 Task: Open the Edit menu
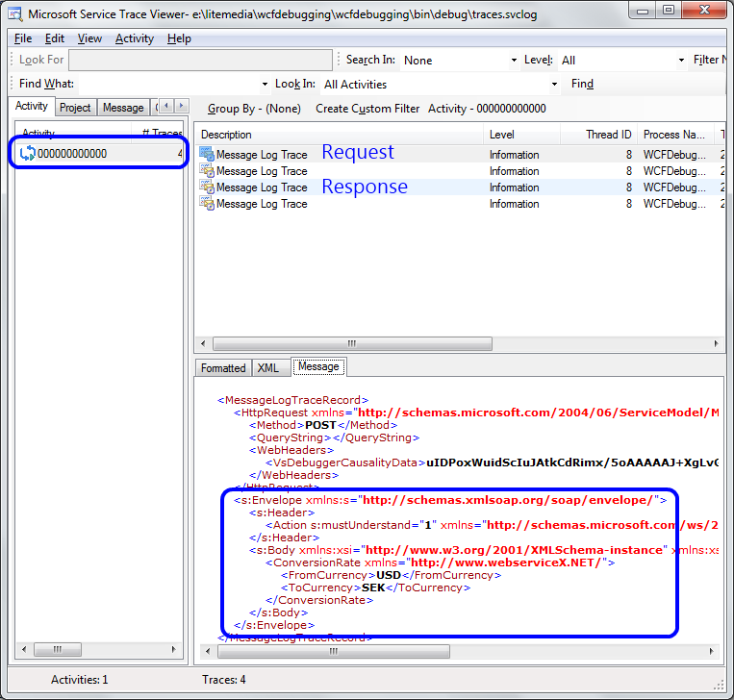[x=54, y=38]
